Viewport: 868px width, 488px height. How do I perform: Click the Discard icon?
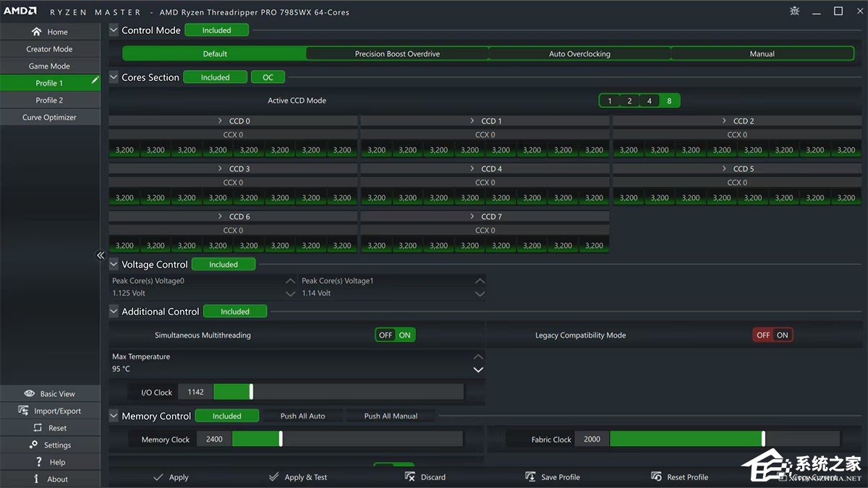(409, 477)
